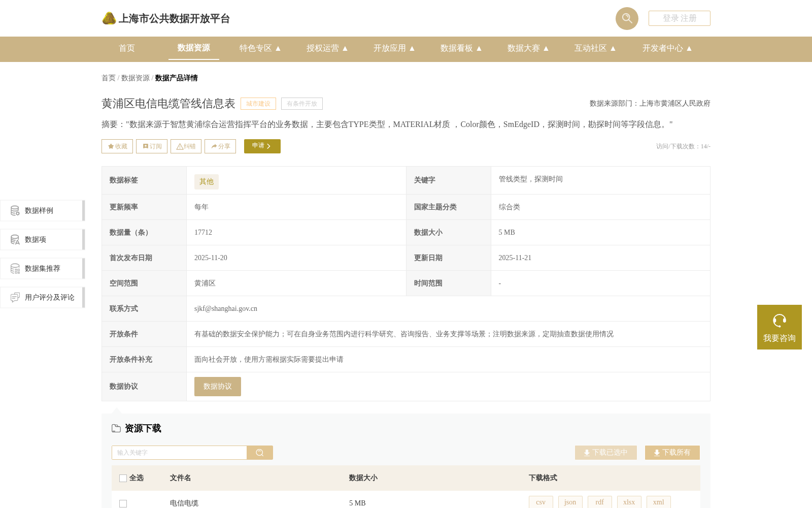
Task: Download the rdf format file
Action: (x=600, y=502)
